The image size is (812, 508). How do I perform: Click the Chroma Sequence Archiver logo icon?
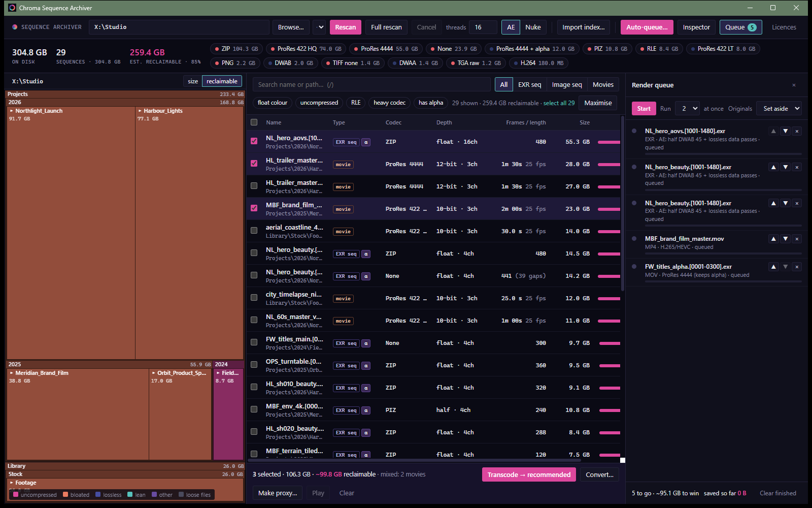click(12, 8)
